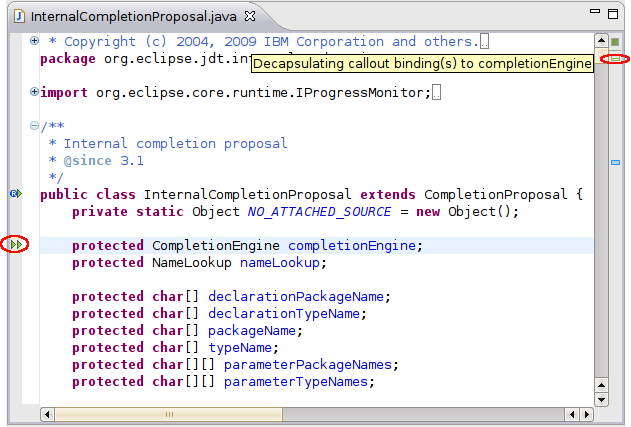Click the role marker beside the class declaration
631x427 pixels.
tap(16, 194)
